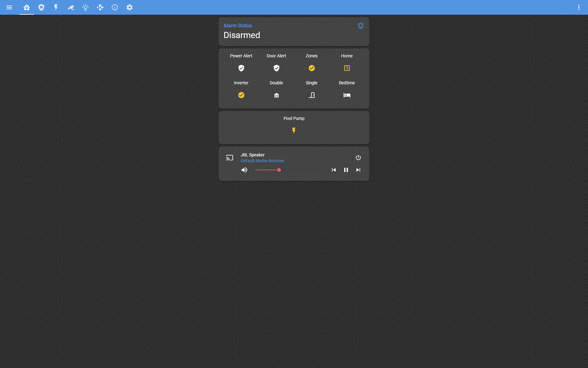Screen dimensions: 588x368
Task: Open the security camera tab
Action: point(71,7)
